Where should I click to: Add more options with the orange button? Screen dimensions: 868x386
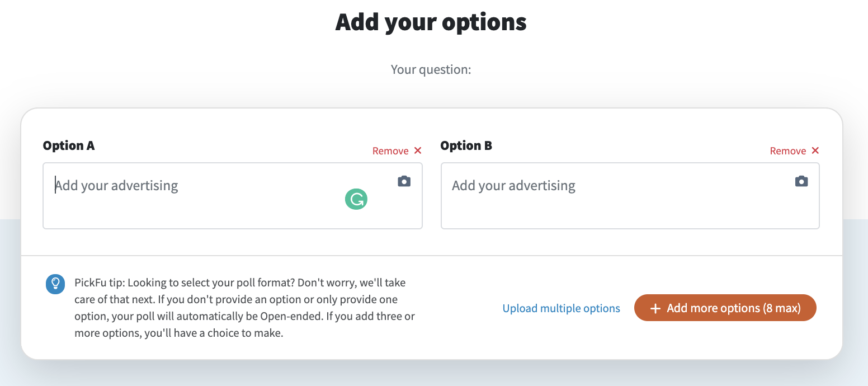pyautogui.click(x=725, y=308)
